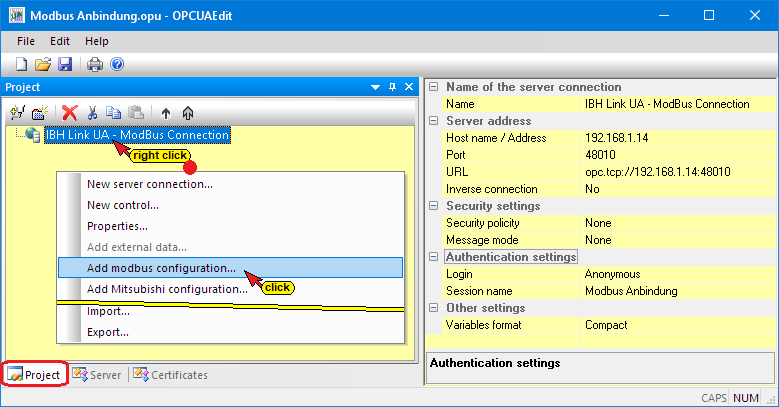Screen dimensions: 779x407
Task: Collapse the Security settings section
Action: 434,206
